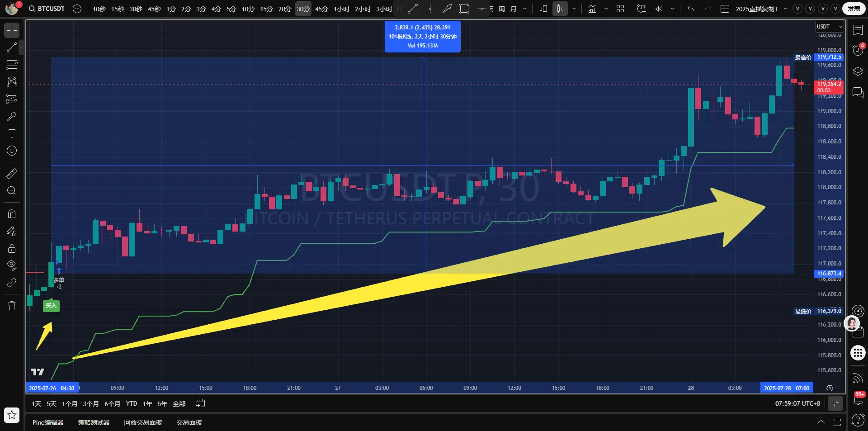Screen dimensions: 868x431
Task: Open the Fibonacci/Gann tools group
Action: point(12,65)
